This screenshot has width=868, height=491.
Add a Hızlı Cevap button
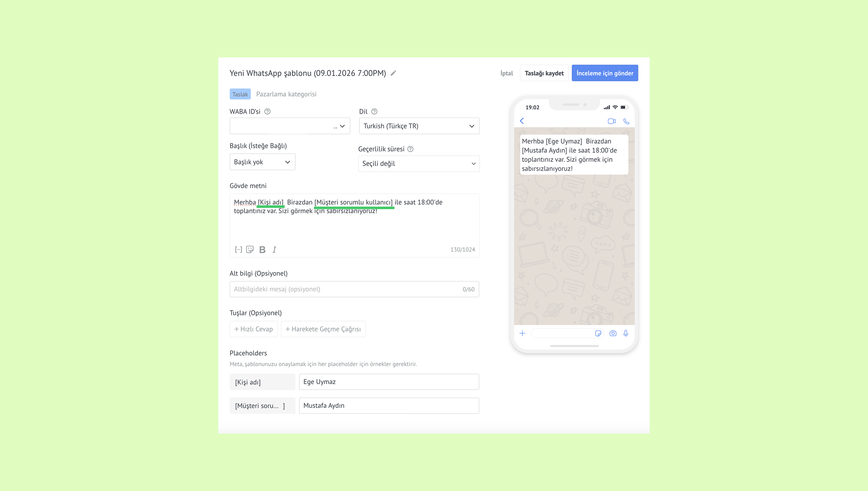point(253,329)
